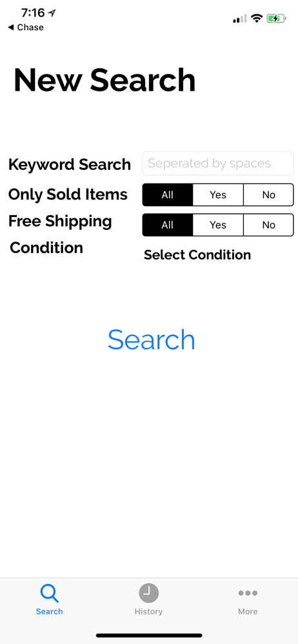Tap the battery charging icon
This screenshot has height=644, width=298.
click(x=276, y=18)
